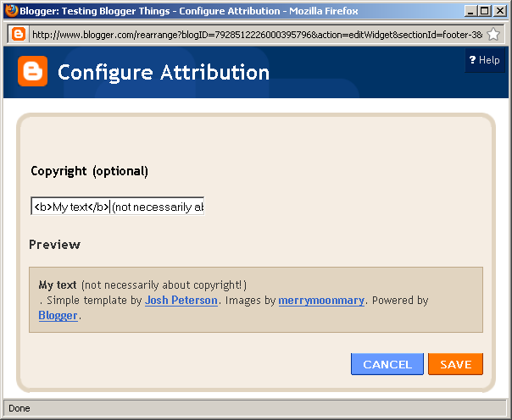Click the SAVE button

[x=455, y=364]
